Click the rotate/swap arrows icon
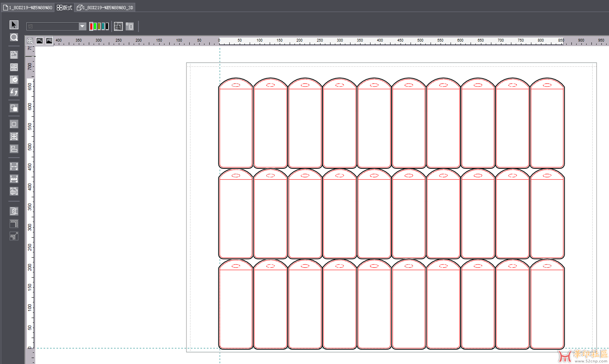This screenshot has height=364, width=609. pos(14,92)
